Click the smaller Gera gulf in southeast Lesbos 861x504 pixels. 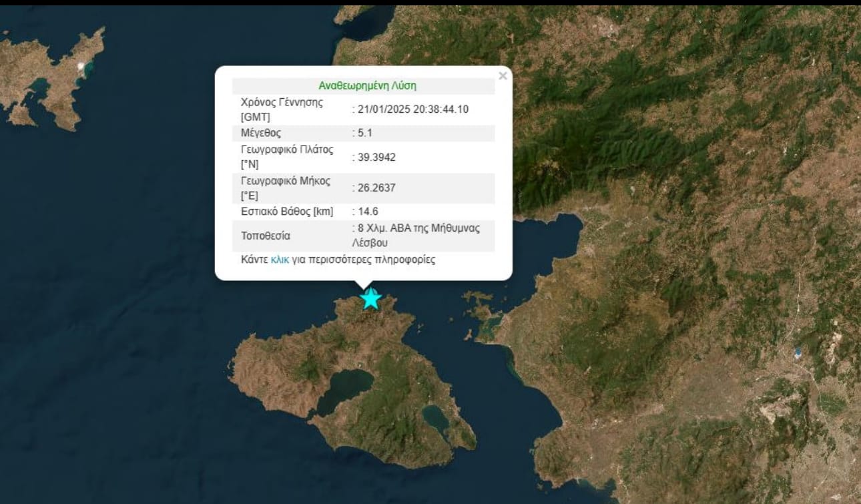pyautogui.click(x=435, y=418)
